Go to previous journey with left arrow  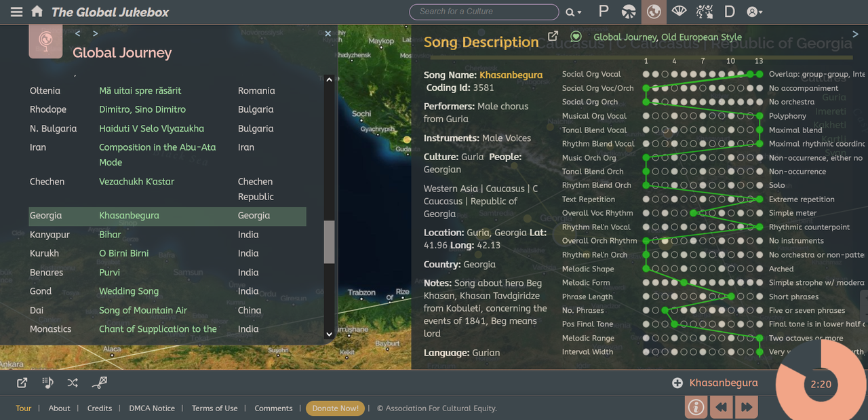click(x=78, y=33)
